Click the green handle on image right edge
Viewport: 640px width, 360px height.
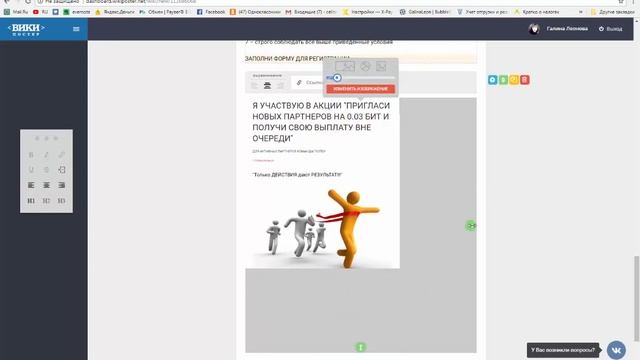pyautogui.click(x=471, y=225)
